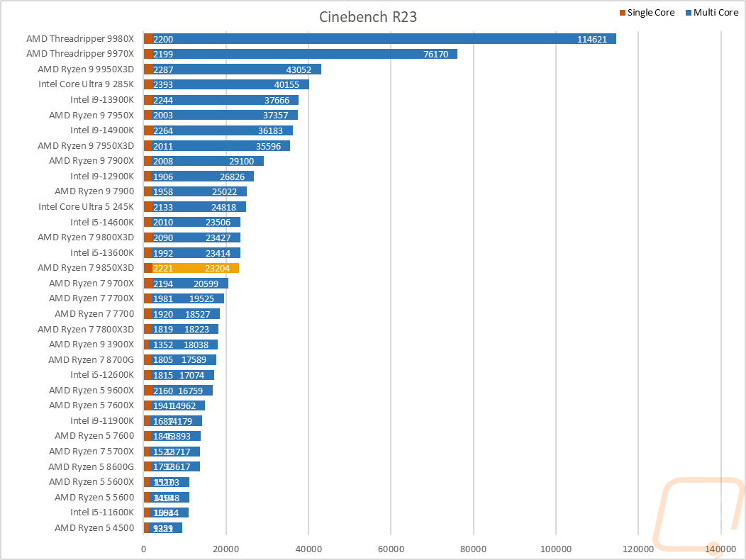Screen dimensions: 746x560
Task: Click the 140000 axis label
Action: coord(720,549)
